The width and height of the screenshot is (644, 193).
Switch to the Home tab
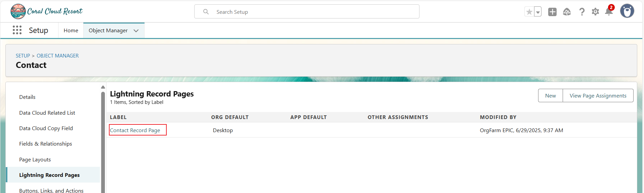71,31
